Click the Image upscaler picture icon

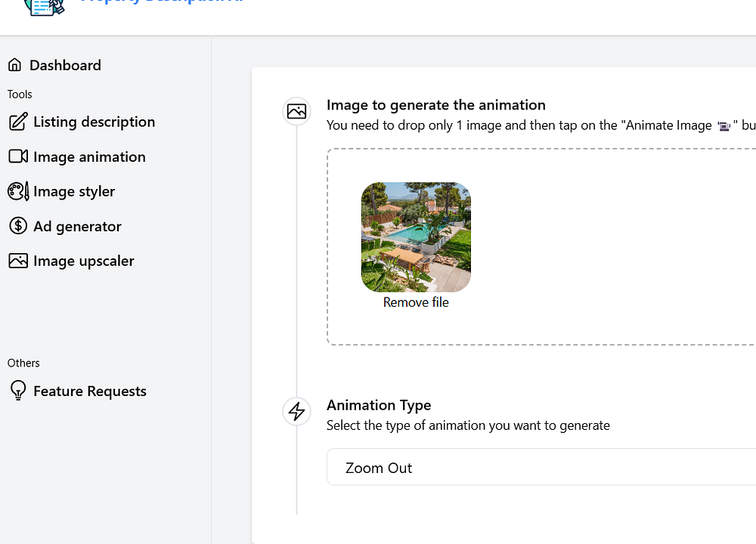click(x=18, y=261)
